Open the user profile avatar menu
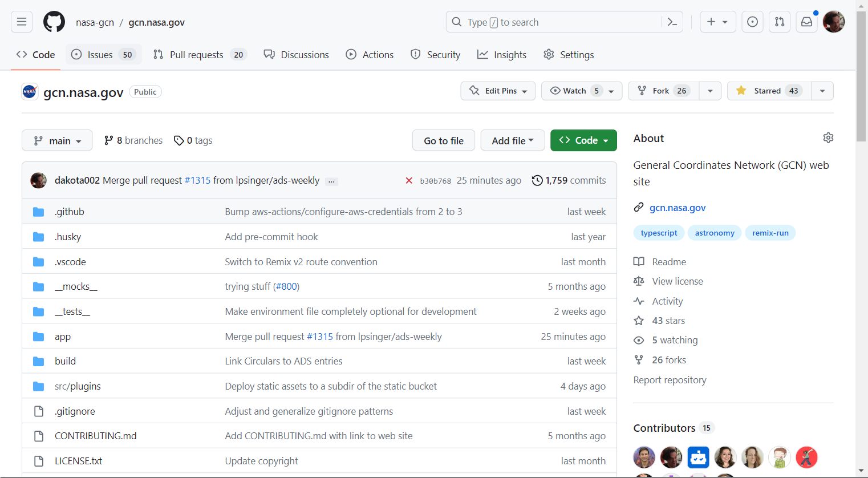Image resolution: width=868 pixels, height=478 pixels. pos(834,22)
